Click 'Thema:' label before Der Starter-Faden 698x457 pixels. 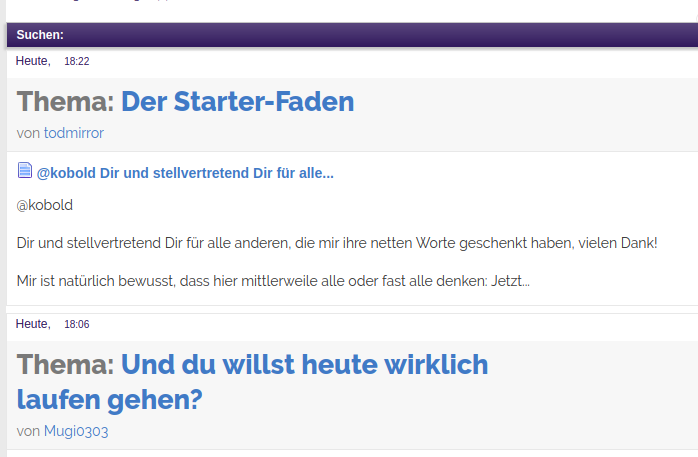(x=66, y=102)
